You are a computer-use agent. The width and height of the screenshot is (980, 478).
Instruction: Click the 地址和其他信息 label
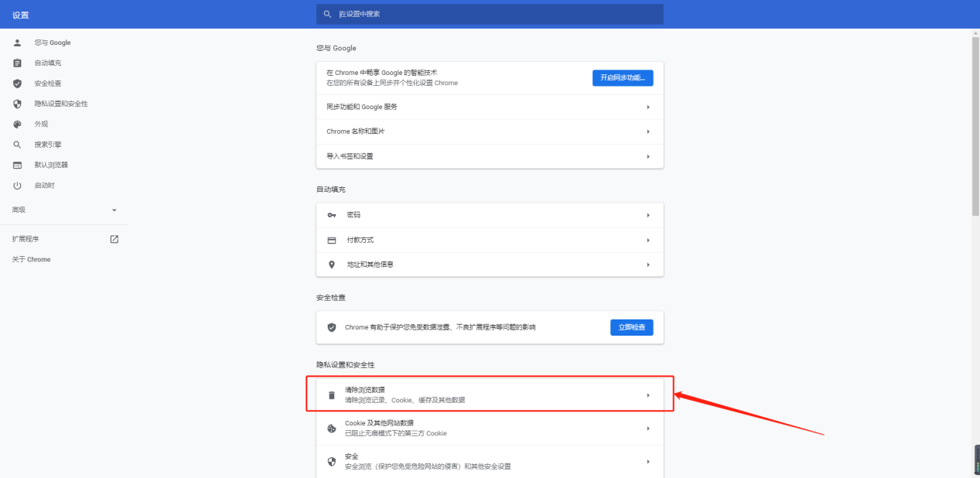370,265
